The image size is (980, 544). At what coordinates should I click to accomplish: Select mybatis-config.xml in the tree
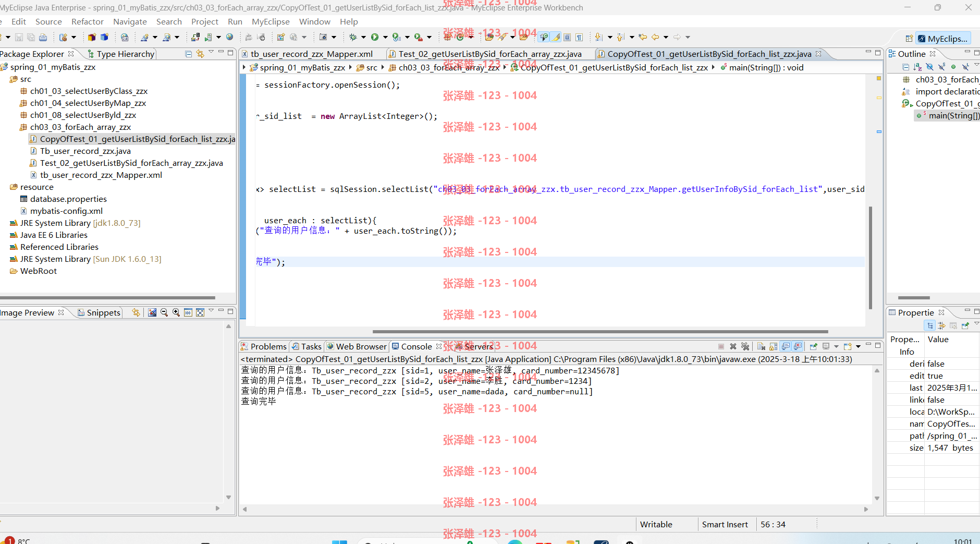coord(66,211)
